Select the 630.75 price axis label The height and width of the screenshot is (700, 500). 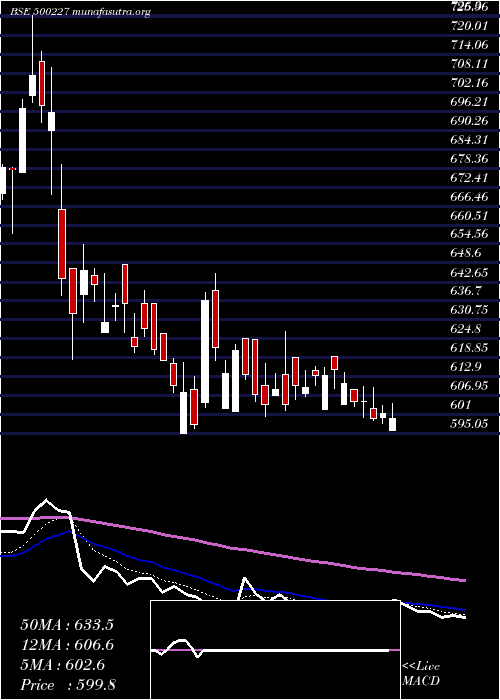[x=468, y=310]
